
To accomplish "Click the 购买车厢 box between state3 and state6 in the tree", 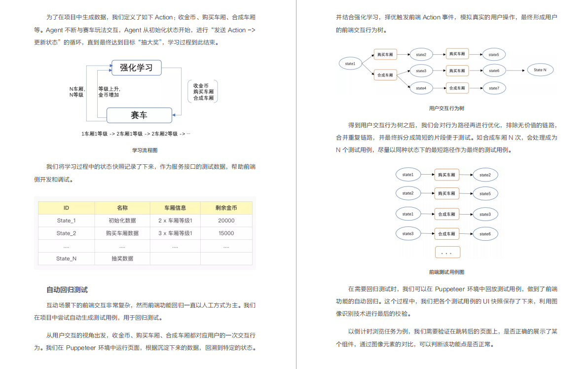I will (x=457, y=71).
